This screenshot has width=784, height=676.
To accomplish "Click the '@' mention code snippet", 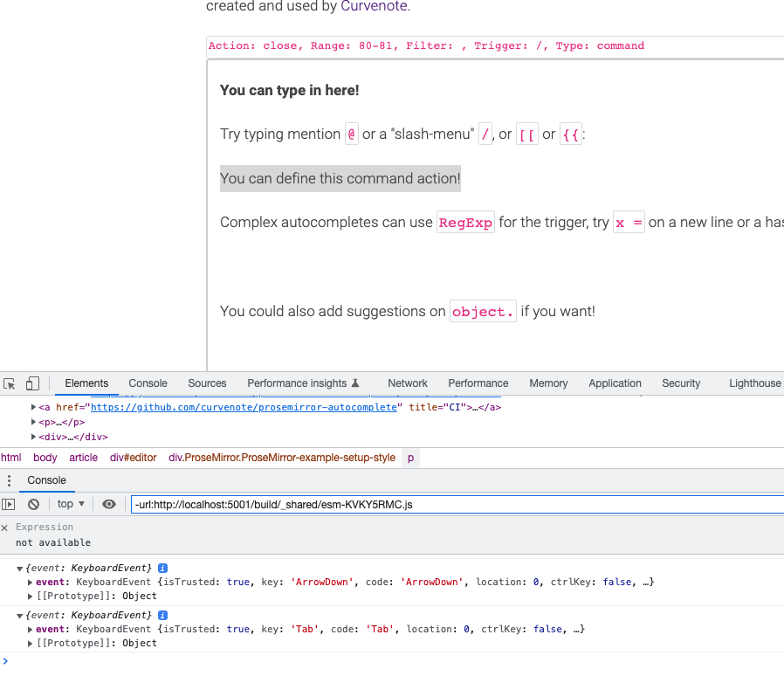I will (352, 135).
